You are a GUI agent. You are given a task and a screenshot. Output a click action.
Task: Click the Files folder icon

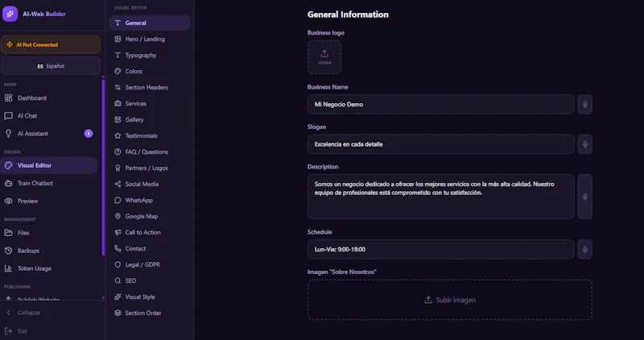(8, 233)
